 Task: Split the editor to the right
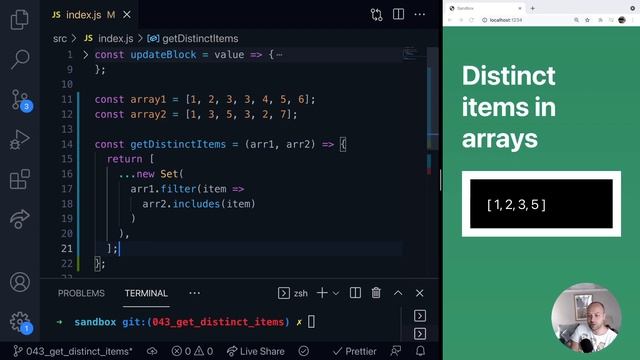[x=398, y=14]
